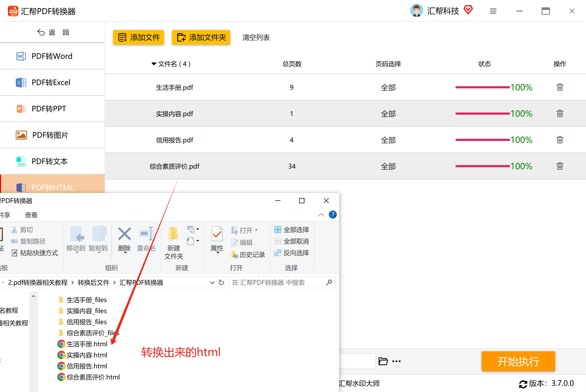The width and height of the screenshot is (586, 392).
Task: Open the hamburger menu in title bar
Action: pos(493,11)
